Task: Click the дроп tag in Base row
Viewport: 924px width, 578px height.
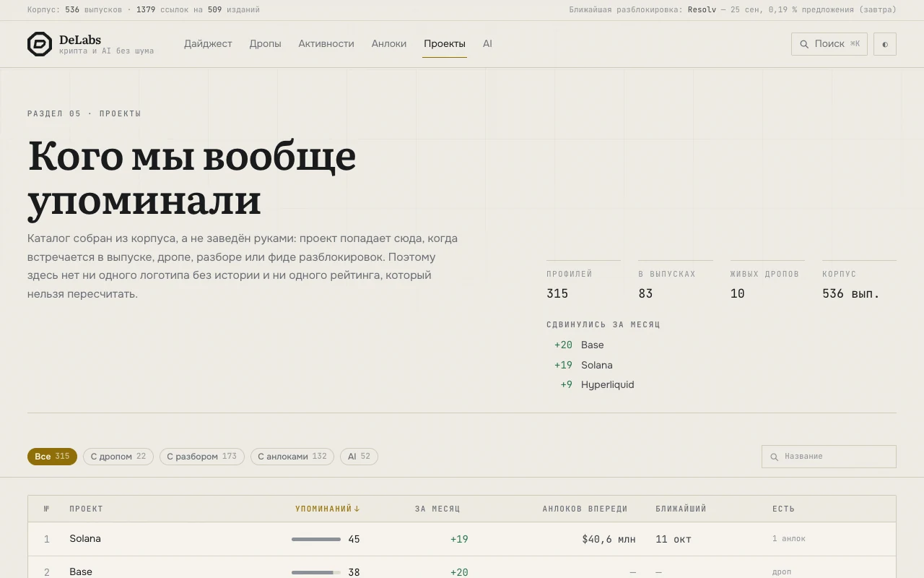Action: (781, 572)
